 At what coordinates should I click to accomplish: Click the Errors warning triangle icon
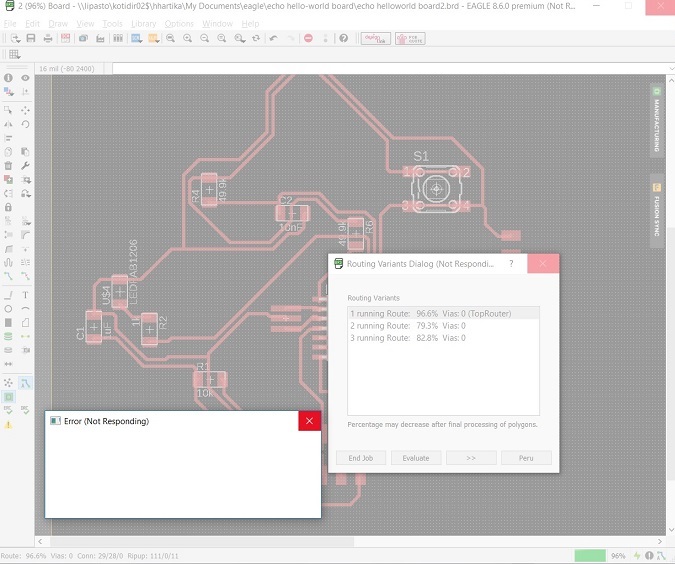click(8, 425)
